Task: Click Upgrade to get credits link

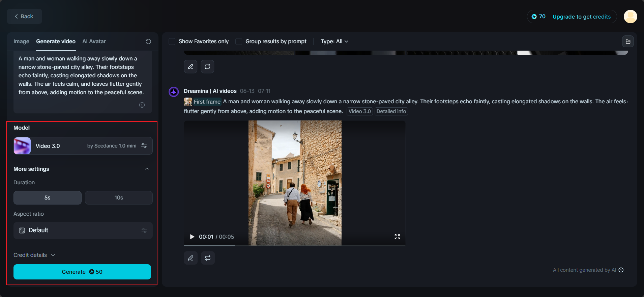Action: (582, 17)
